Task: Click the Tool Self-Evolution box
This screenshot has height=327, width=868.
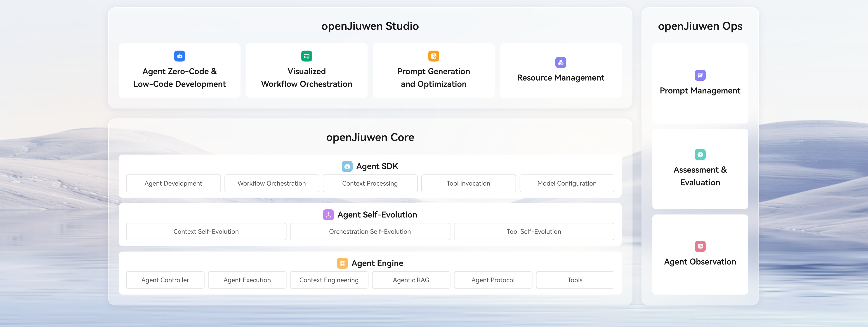Action: [534, 231]
